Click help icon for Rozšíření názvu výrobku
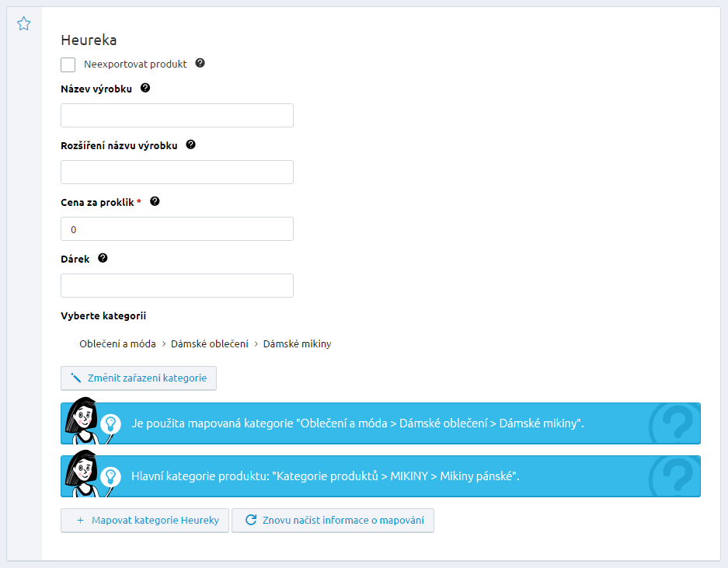The image size is (728, 568). click(191, 145)
